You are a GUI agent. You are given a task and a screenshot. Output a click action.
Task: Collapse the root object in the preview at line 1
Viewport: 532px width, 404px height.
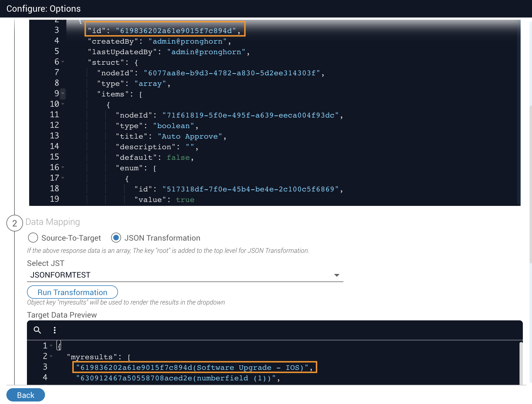coord(51,346)
